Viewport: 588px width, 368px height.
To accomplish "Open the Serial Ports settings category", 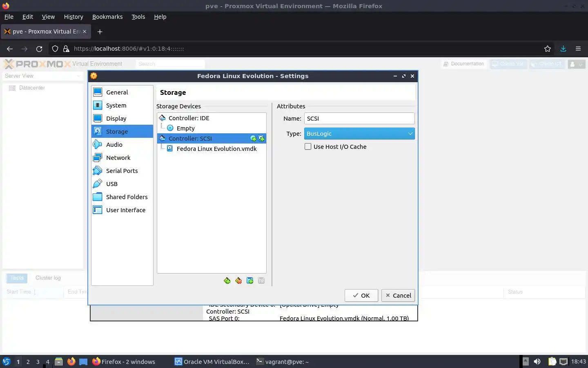I will pos(122,171).
